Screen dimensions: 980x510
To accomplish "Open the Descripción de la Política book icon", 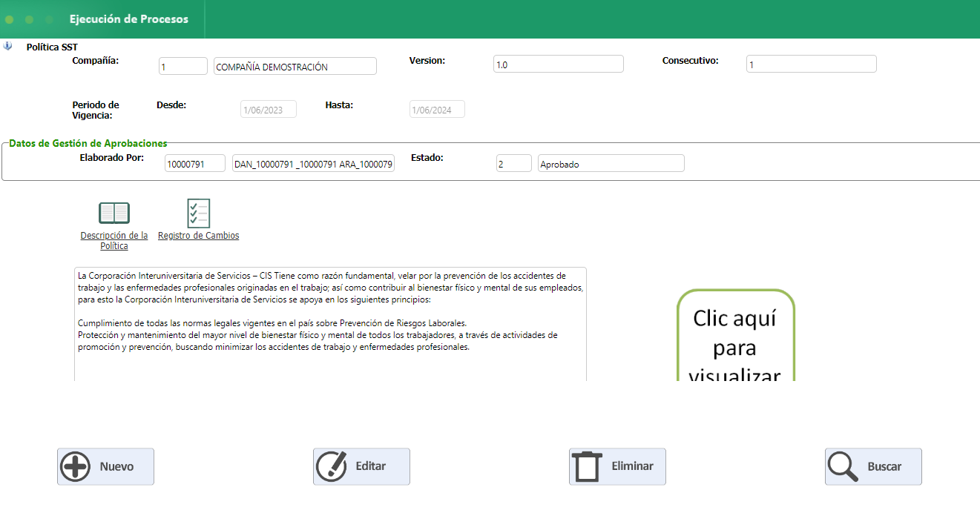I will (x=113, y=212).
